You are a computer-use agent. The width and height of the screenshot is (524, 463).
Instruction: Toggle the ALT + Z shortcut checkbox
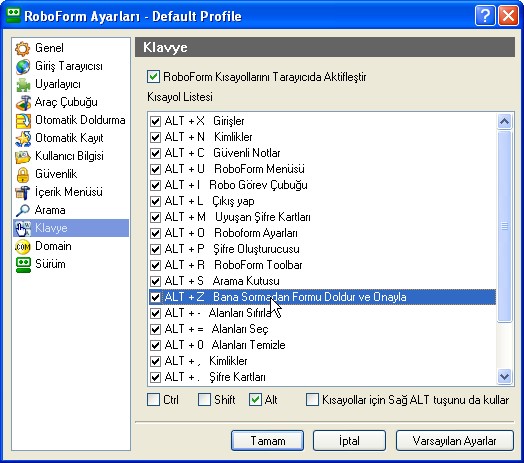[x=155, y=297]
